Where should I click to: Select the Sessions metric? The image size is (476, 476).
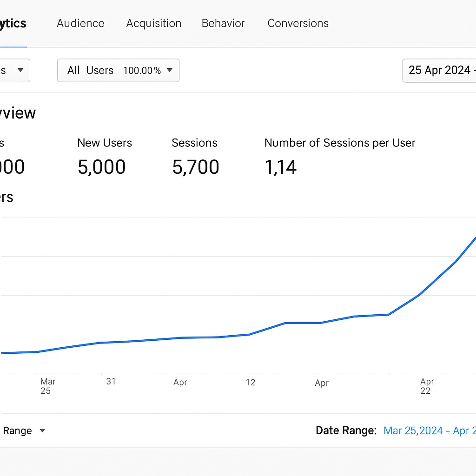click(x=194, y=143)
